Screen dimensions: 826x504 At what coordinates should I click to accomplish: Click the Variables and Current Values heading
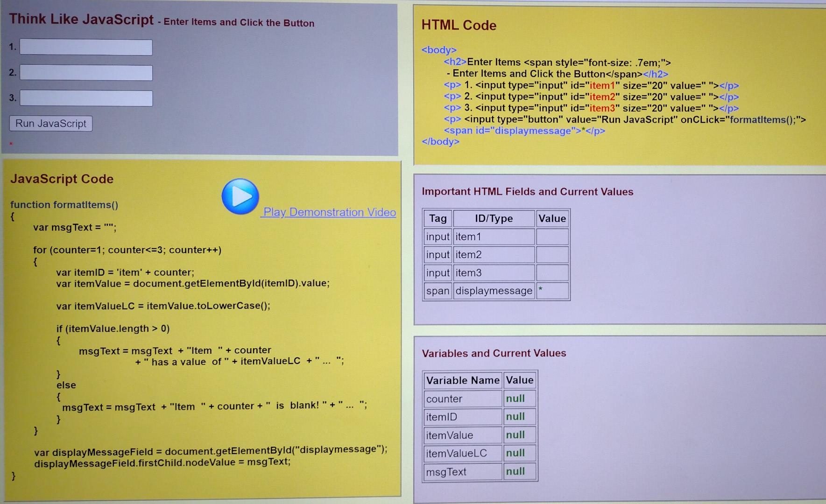pos(494,353)
